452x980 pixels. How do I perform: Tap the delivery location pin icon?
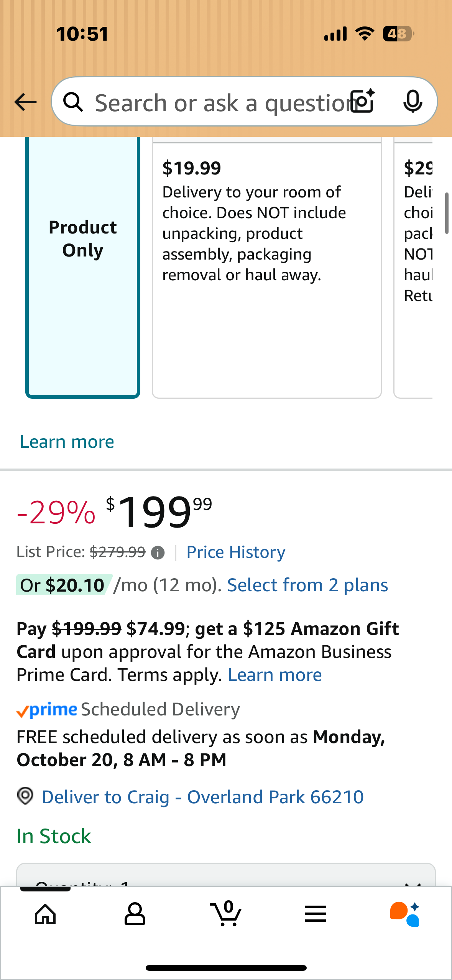point(25,796)
